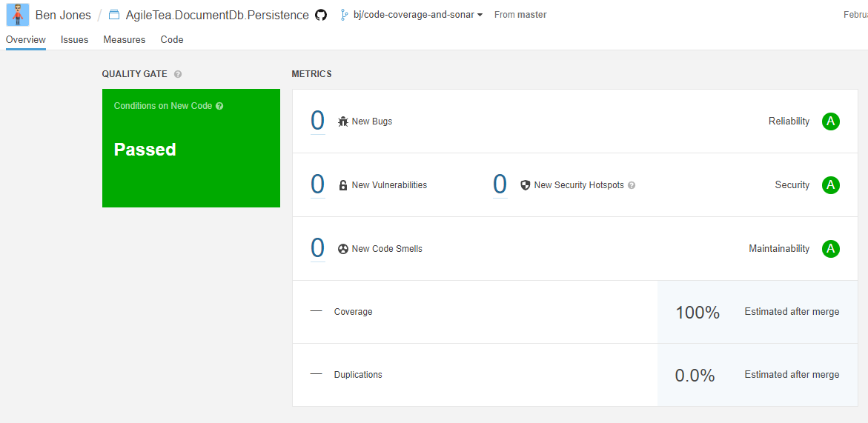This screenshot has height=423, width=868.
Task: Open the New Code Smells count of 0
Action: [317, 248]
